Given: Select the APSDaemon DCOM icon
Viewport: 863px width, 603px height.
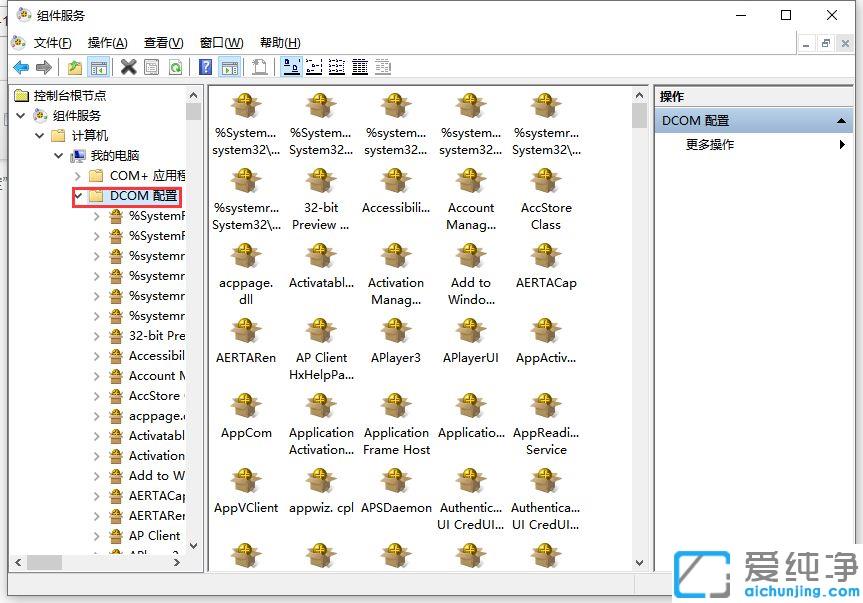Looking at the screenshot, I should [x=396, y=492].
